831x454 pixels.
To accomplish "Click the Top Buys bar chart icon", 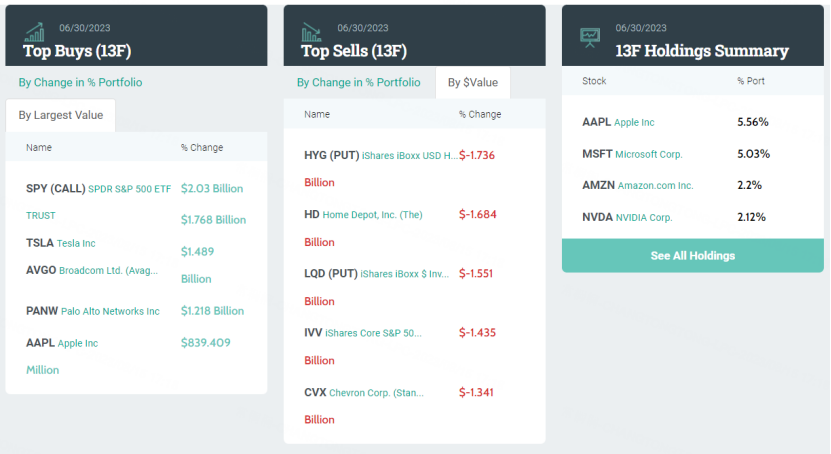I will coord(34,34).
